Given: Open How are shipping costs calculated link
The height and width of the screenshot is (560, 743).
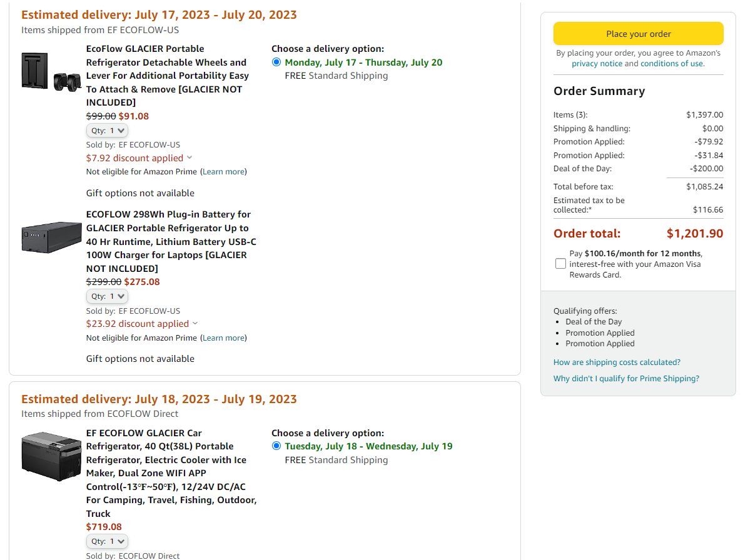Looking at the screenshot, I should pos(617,362).
